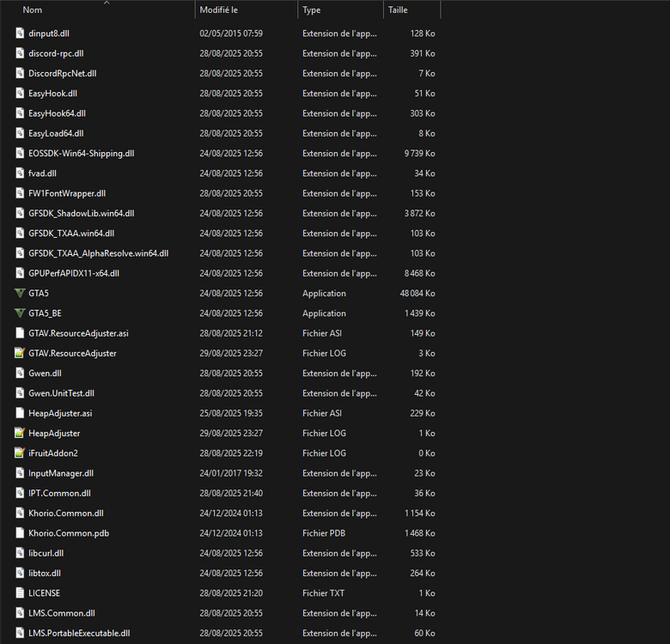Image resolution: width=670 pixels, height=644 pixels.
Task: Click the GTAV.ResourceAdjuster log notepad icon
Action: (x=20, y=353)
